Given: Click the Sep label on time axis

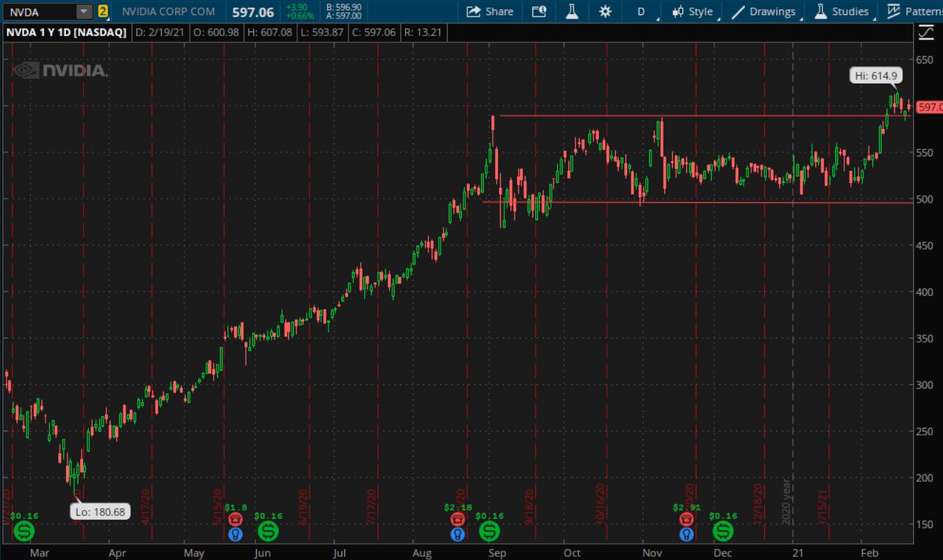Looking at the screenshot, I should (x=496, y=552).
